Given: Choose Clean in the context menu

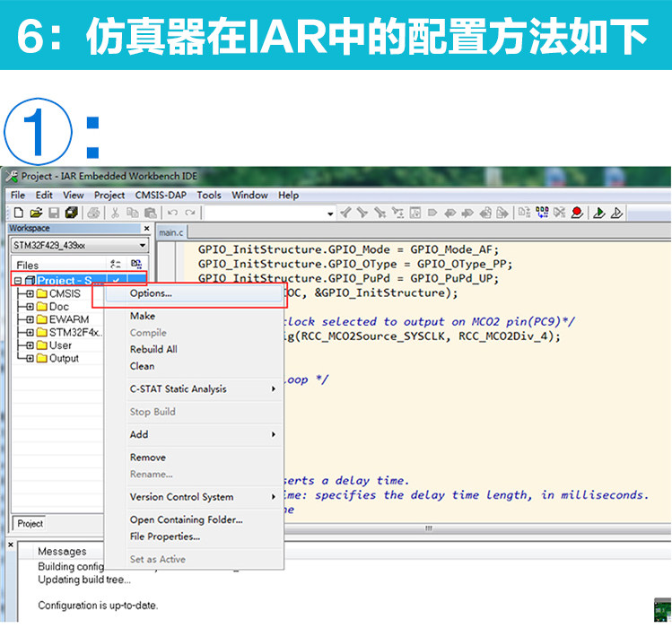Looking at the screenshot, I should pos(194,366).
